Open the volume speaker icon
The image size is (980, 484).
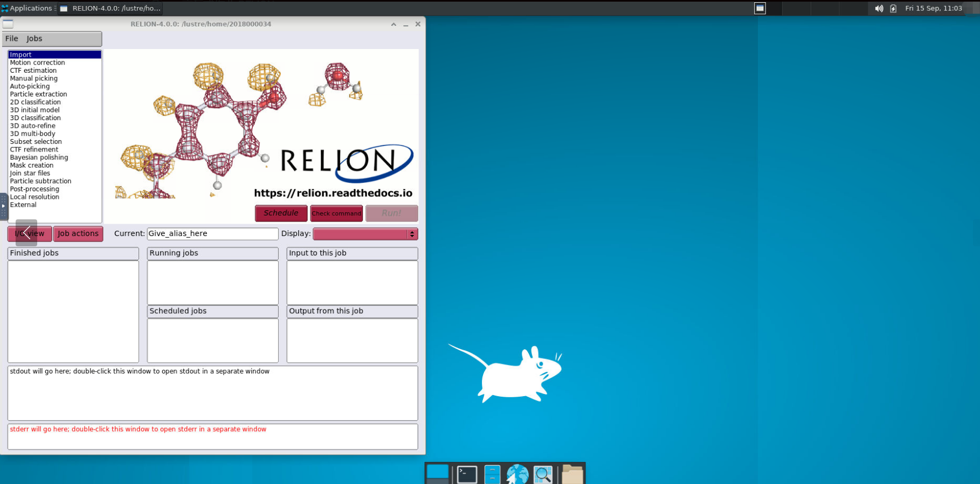pyautogui.click(x=879, y=8)
